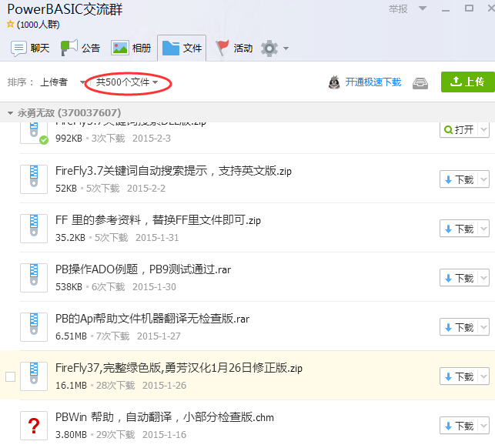
Task: Open dropdown arrow next to 打开
Action: tap(483, 129)
